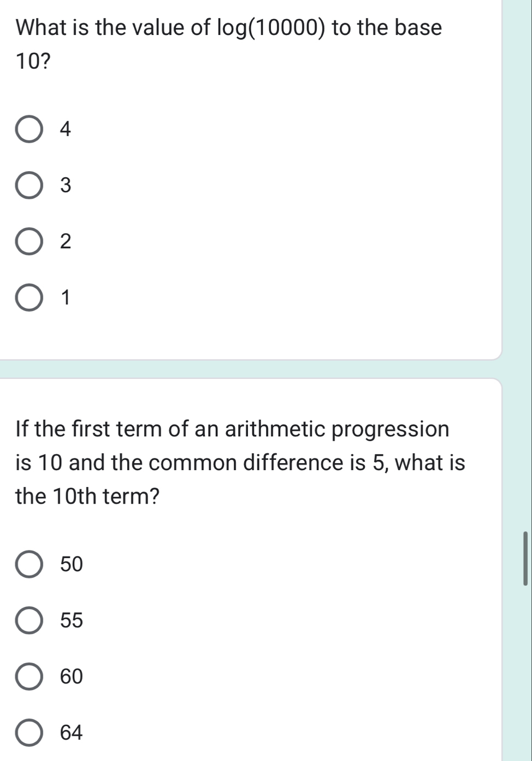Choose the radio button for answer 2
Viewport: 532px width, 761px height.
[29, 242]
